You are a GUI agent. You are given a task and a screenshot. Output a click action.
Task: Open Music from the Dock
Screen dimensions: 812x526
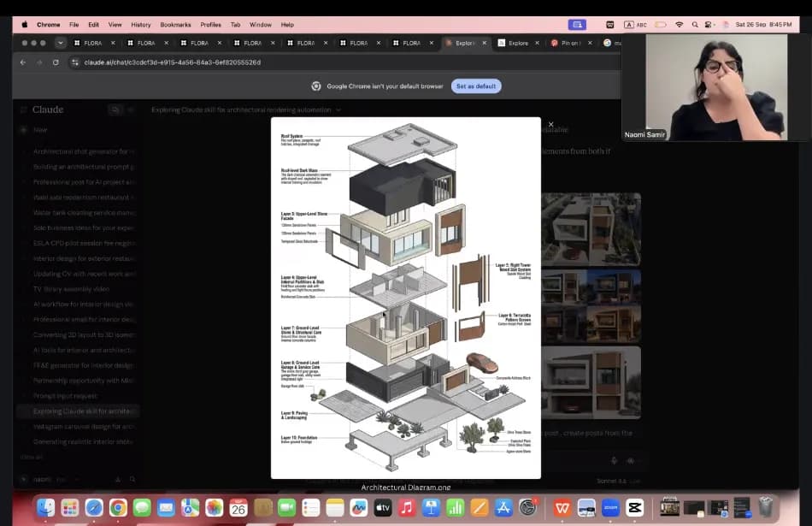pyautogui.click(x=407, y=508)
